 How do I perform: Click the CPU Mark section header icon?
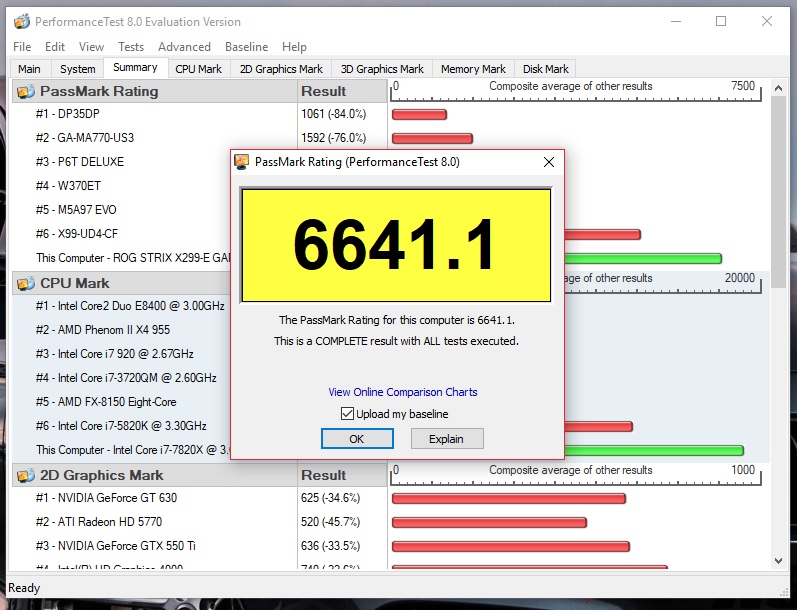(x=25, y=283)
